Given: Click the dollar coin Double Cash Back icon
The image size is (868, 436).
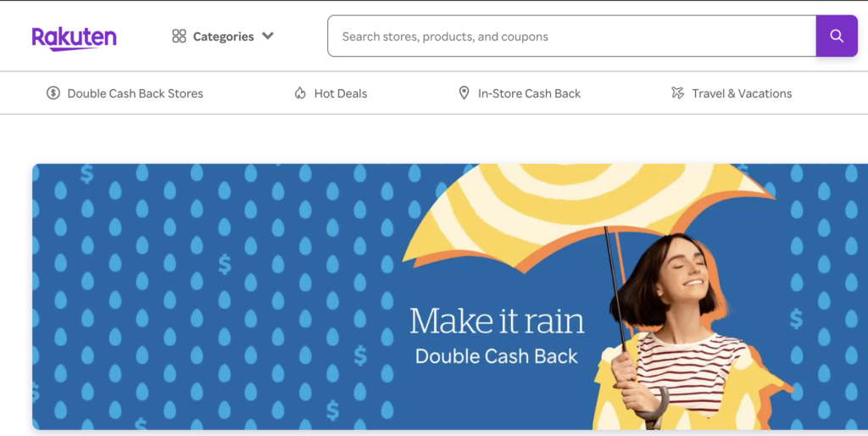Looking at the screenshot, I should coord(53,93).
